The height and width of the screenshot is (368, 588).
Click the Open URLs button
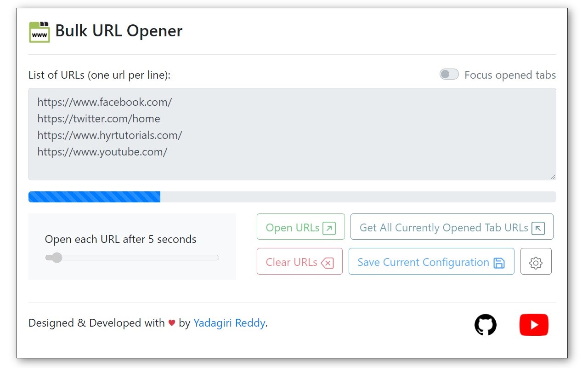point(301,227)
